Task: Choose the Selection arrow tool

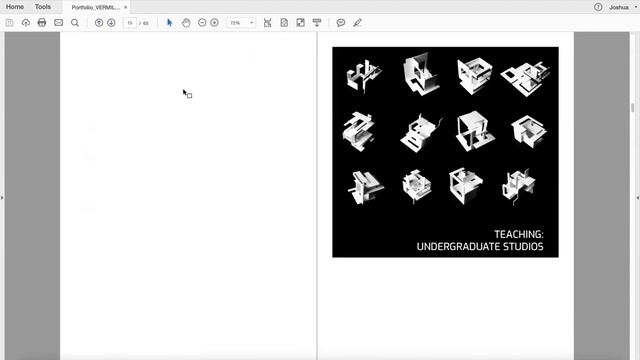Action: 170,23
